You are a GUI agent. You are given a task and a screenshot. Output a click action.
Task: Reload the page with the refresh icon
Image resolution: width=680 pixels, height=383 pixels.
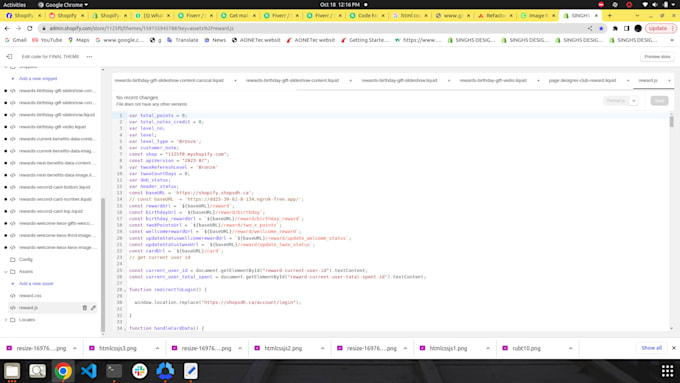coord(29,28)
